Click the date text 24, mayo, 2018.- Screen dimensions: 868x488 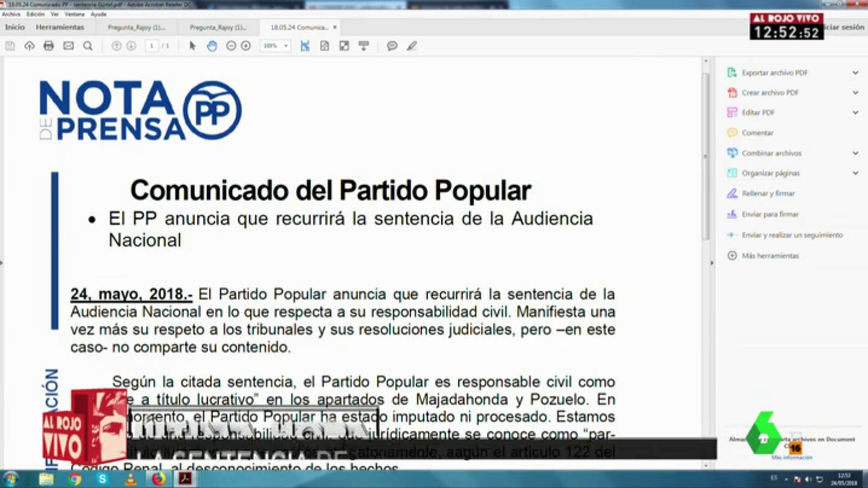(x=131, y=295)
